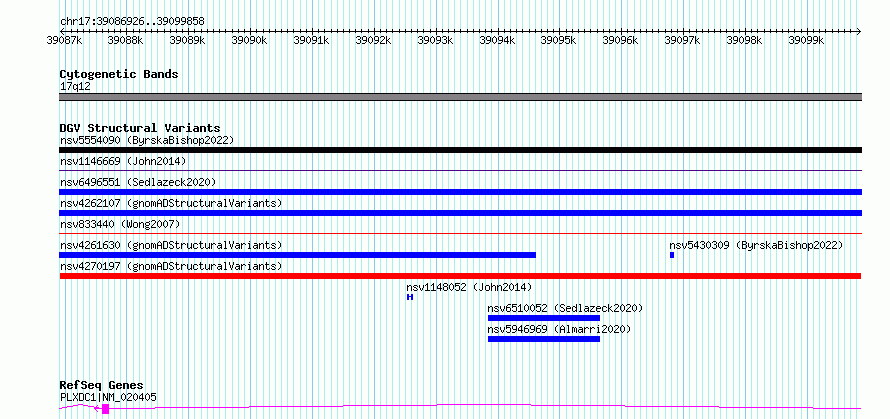Click the 39088k ruler tick label
Image resolution: width=890 pixels, height=419 pixels.
pyautogui.click(x=126, y=40)
